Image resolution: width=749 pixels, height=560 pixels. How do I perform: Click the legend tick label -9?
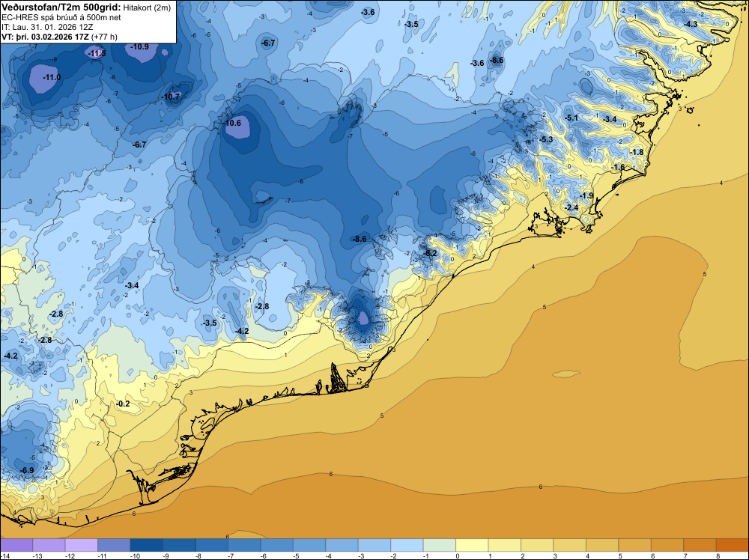(x=167, y=556)
